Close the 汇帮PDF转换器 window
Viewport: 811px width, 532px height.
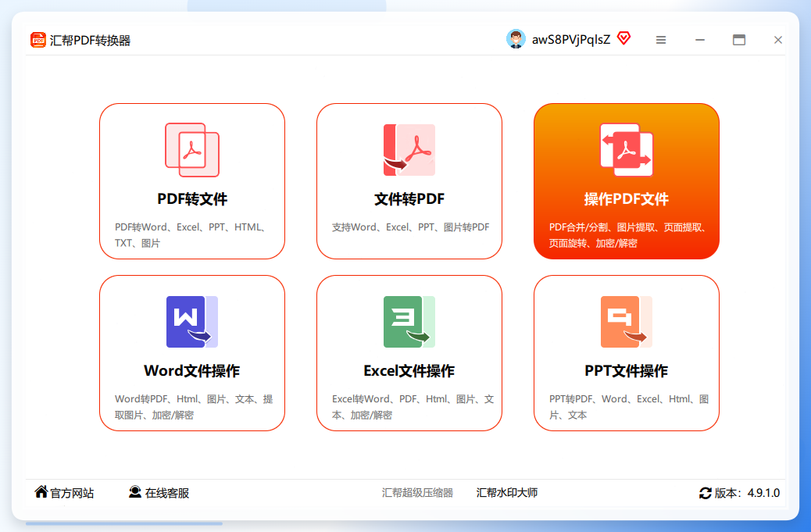tap(778, 40)
